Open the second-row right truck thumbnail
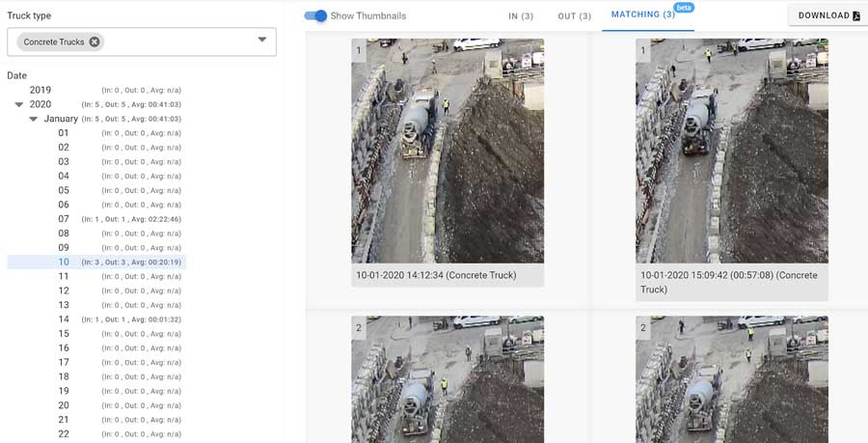This screenshot has height=443, width=868. (732, 379)
